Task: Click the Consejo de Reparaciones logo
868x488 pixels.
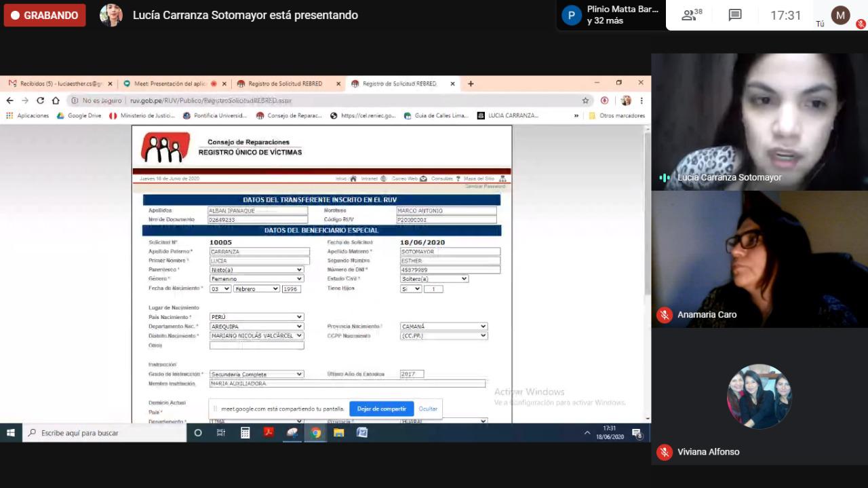Action: tap(165, 147)
